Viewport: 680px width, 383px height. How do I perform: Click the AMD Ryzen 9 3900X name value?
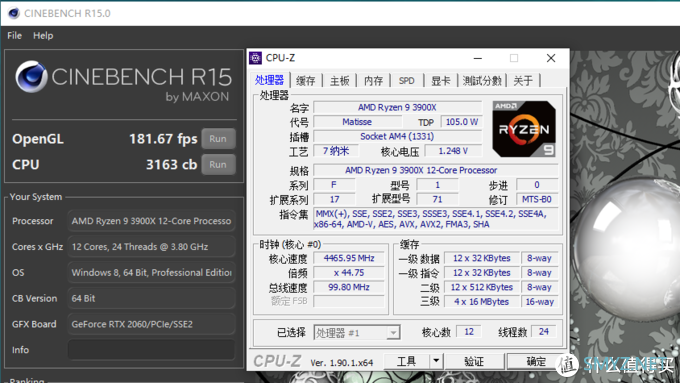point(397,107)
